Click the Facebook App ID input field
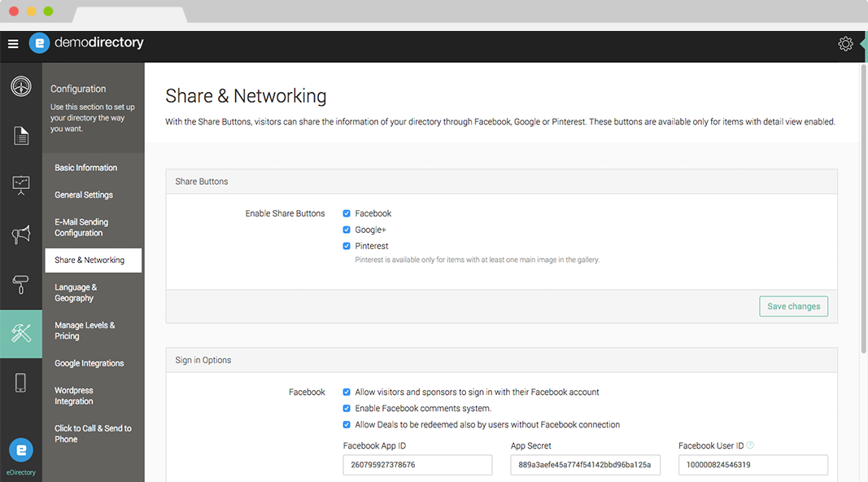This screenshot has width=868, height=482. pos(417,465)
